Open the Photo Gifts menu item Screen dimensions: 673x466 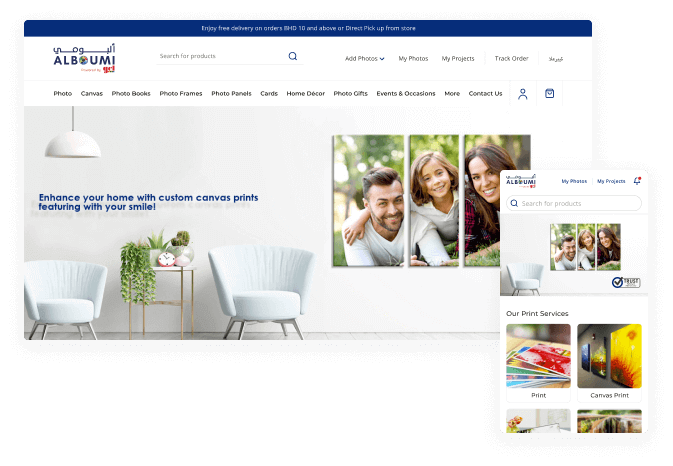[351, 94]
